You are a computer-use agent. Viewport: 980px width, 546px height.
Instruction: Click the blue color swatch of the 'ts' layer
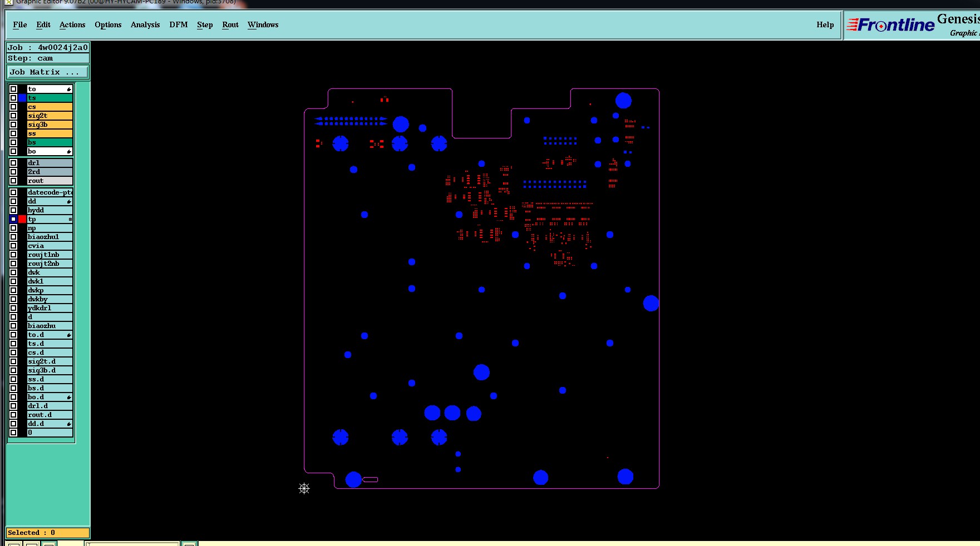[22, 98]
